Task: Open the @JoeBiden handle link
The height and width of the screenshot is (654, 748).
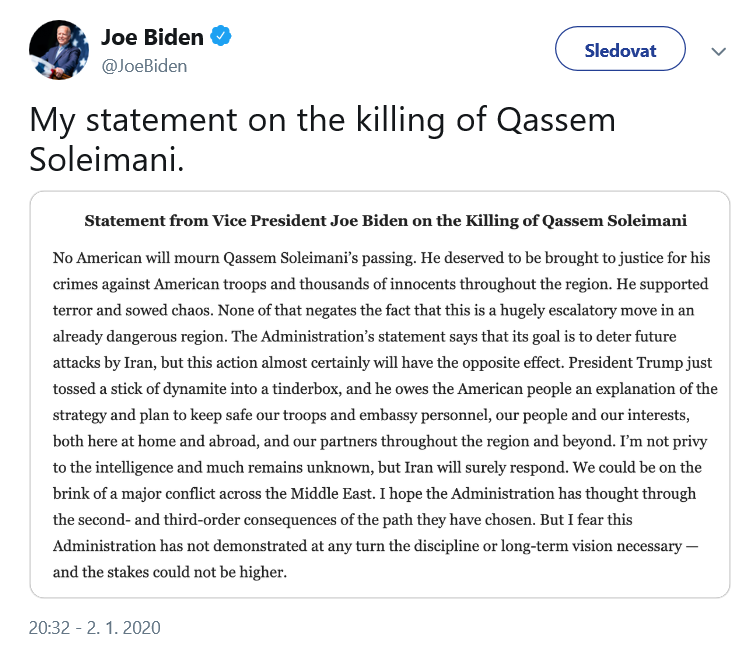Action: (x=144, y=66)
